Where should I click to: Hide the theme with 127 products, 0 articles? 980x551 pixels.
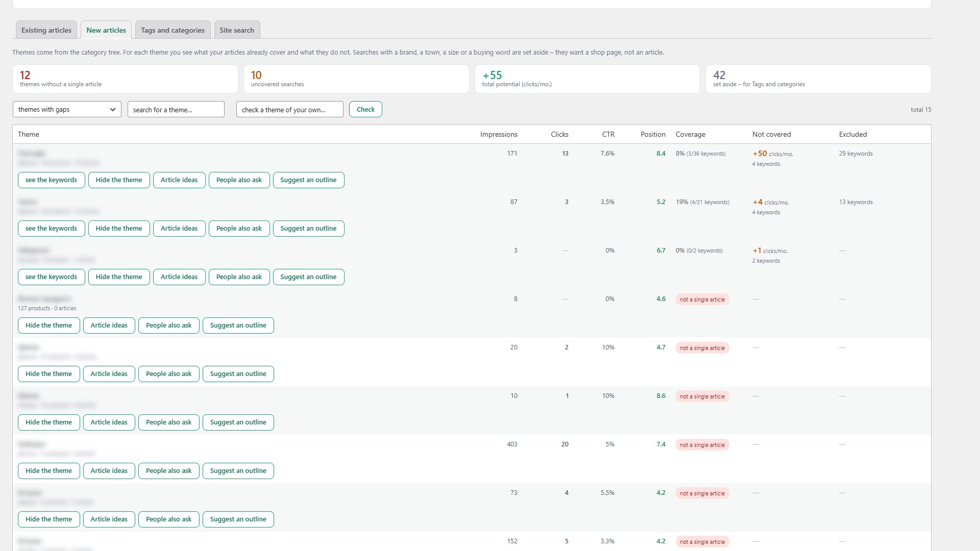pos(49,325)
